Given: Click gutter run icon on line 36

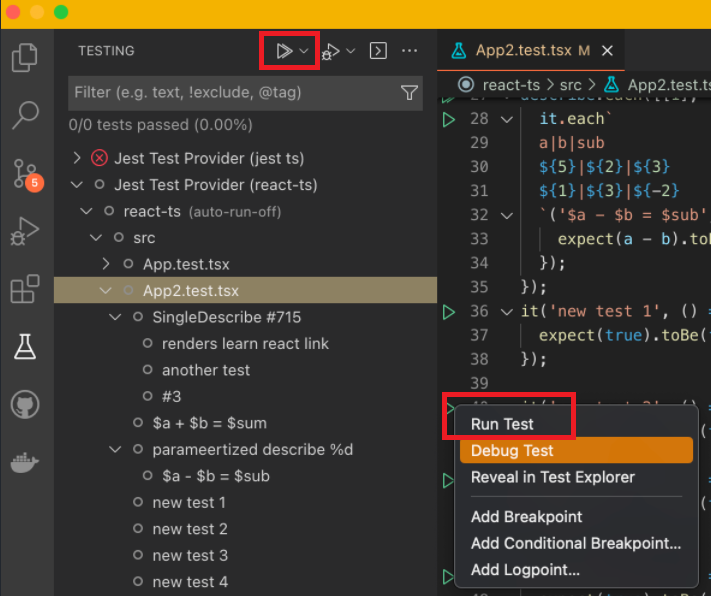Looking at the screenshot, I should (x=449, y=312).
